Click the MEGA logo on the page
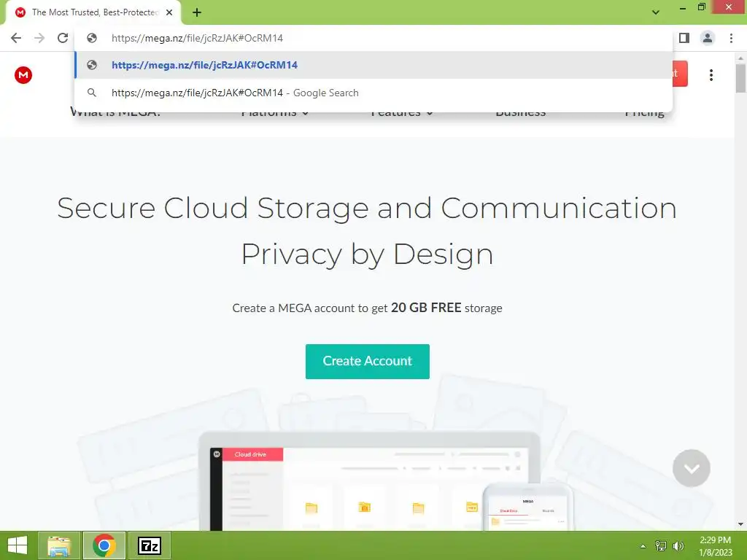747x560 pixels. pyautogui.click(x=23, y=75)
